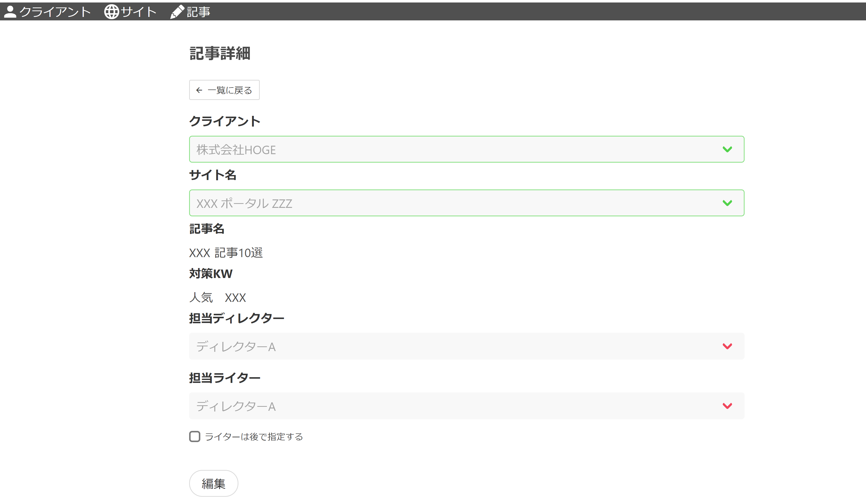
Task: Tick the ライターは後で指定する checkbox
Action: 195,436
